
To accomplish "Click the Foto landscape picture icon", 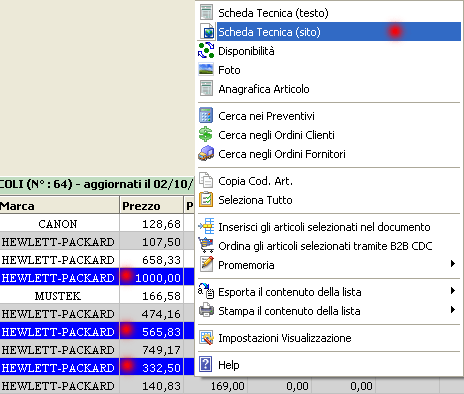I will click(206, 70).
